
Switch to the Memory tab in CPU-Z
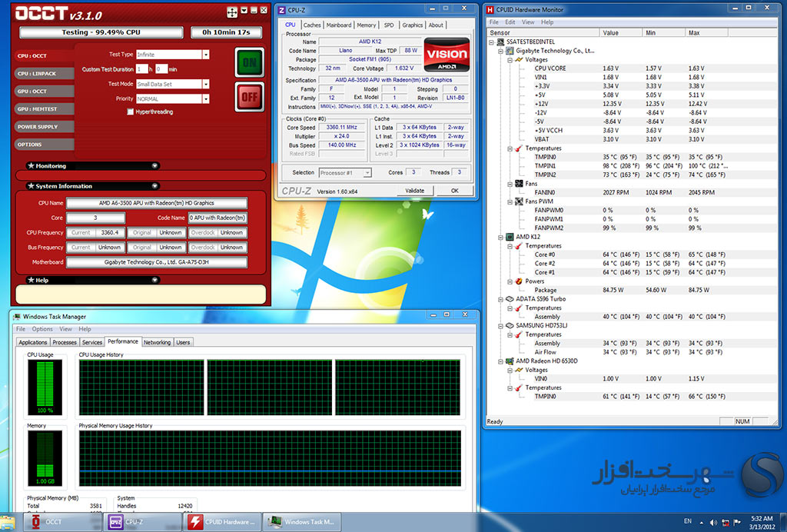367,25
